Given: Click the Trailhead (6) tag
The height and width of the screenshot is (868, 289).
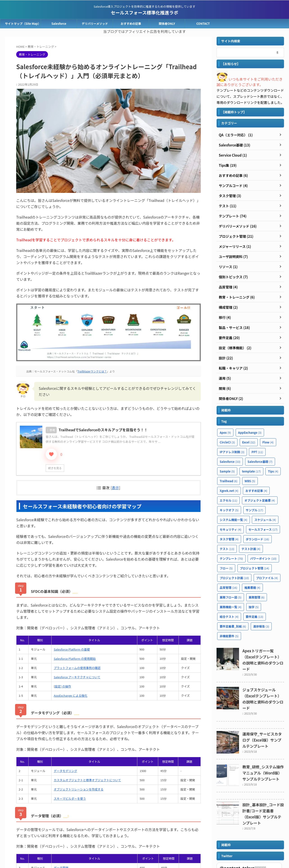Looking at the screenshot, I should point(228,481).
